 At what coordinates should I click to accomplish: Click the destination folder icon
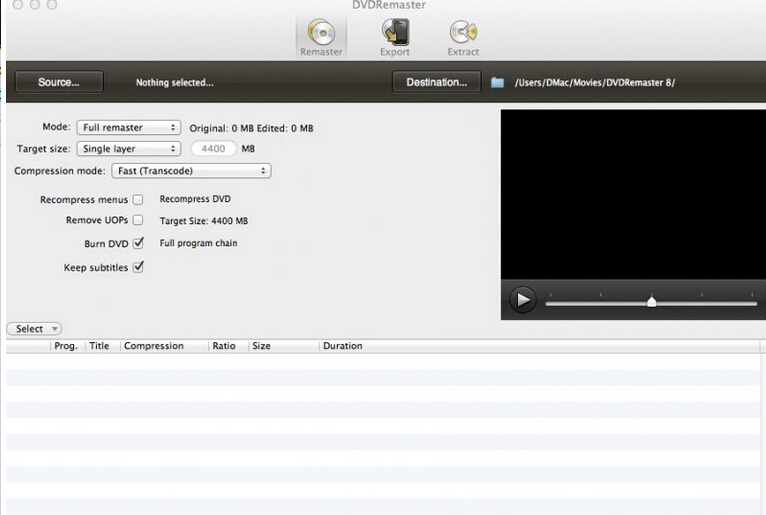pyautogui.click(x=497, y=82)
